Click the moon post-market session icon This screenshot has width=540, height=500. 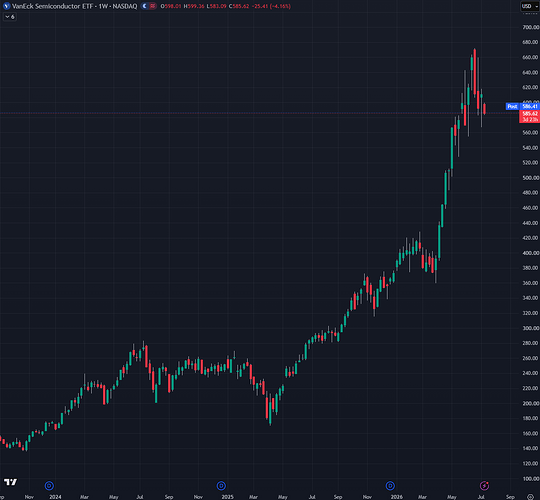(145, 6)
